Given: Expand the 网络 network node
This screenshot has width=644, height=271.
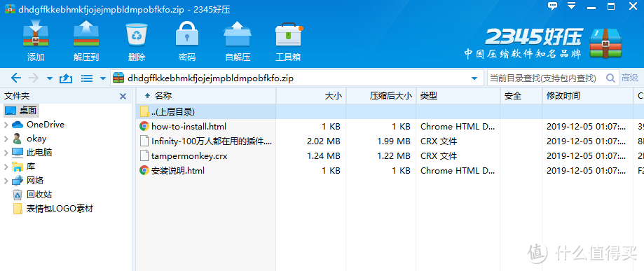Looking at the screenshot, I should coord(6,181).
